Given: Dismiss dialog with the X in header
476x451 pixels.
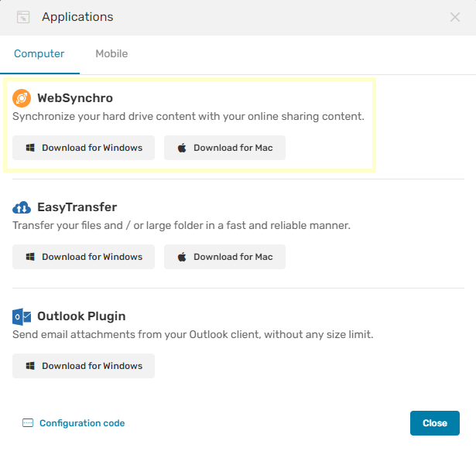Looking at the screenshot, I should [455, 17].
